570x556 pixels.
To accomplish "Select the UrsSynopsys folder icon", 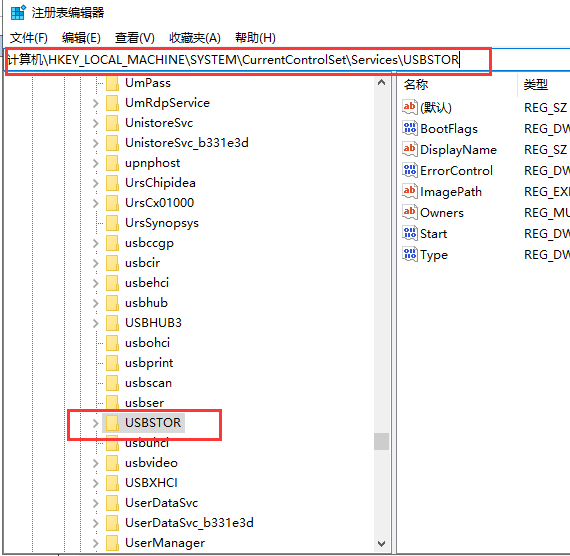I will click(112, 223).
